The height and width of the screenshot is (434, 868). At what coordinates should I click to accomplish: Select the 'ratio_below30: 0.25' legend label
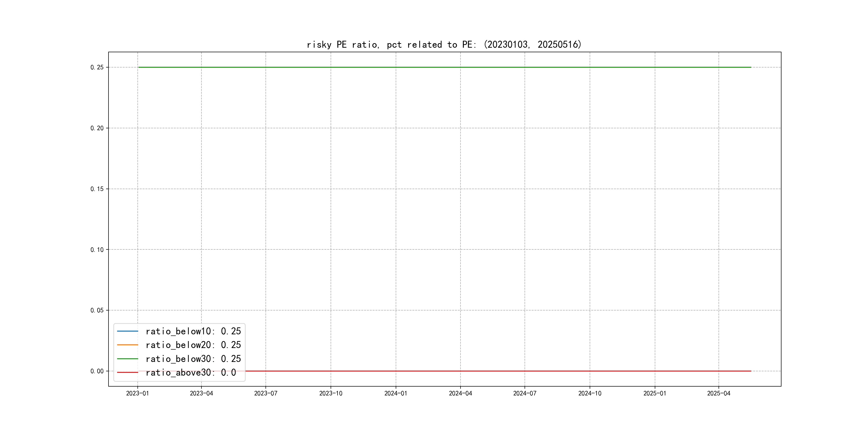193,358
